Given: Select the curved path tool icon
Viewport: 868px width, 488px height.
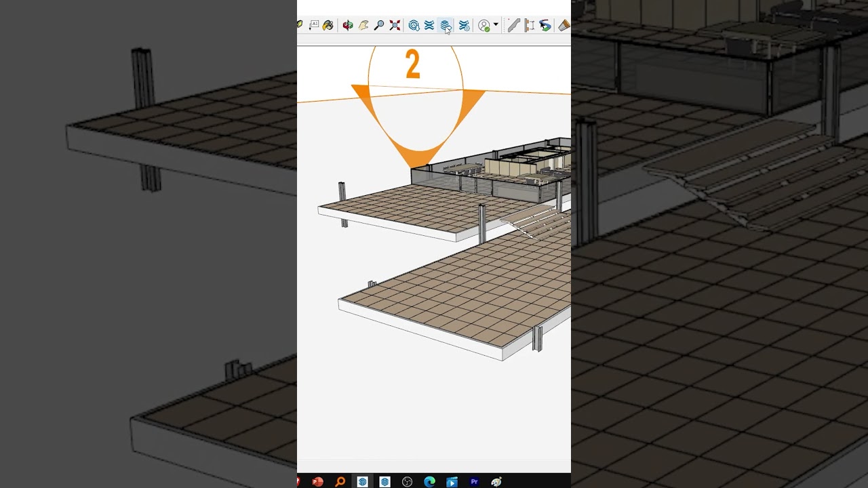Looking at the screenshot, I should [546, 25].
